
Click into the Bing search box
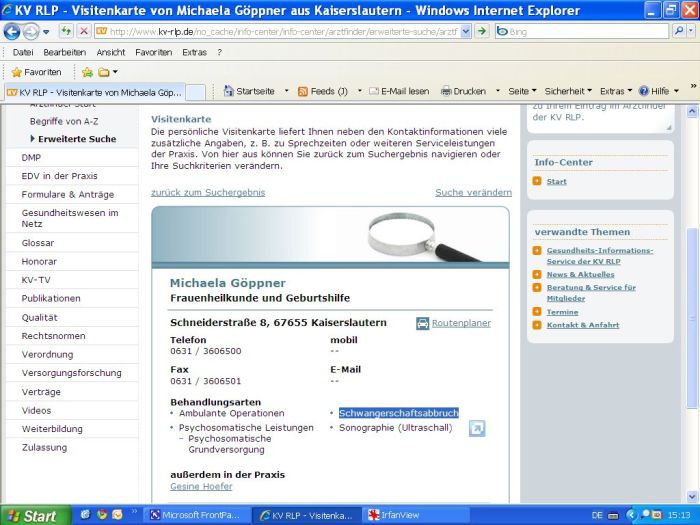582,31
